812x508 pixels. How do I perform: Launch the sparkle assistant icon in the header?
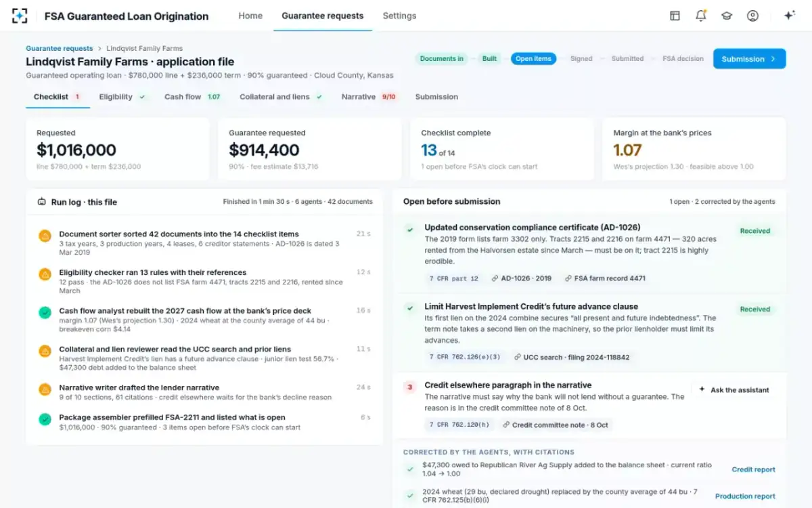tap(789, 16)
